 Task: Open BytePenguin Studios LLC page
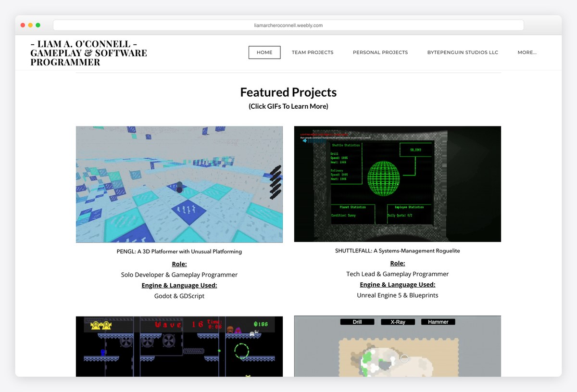463,52
